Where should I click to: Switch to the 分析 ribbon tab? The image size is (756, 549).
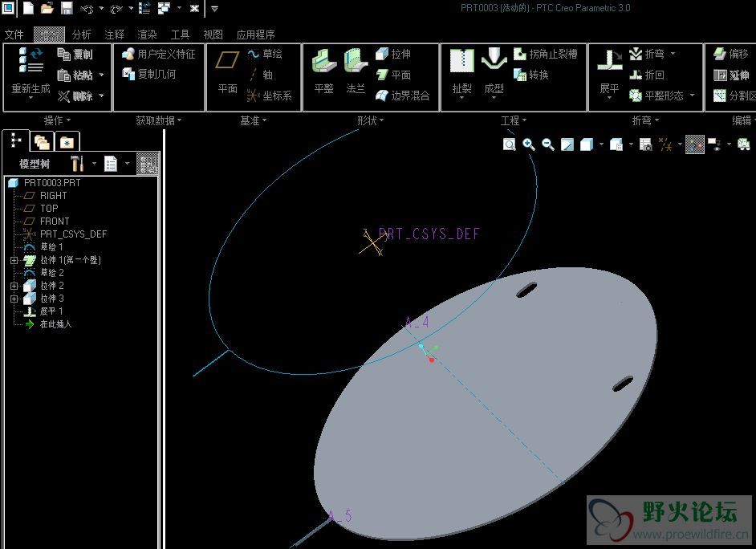[82, 35]
